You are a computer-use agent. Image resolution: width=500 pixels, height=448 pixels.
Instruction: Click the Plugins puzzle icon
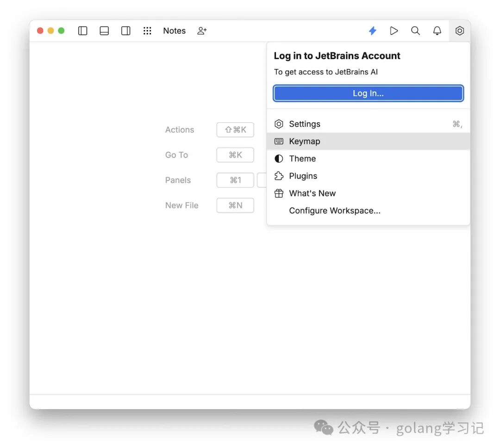279,176
